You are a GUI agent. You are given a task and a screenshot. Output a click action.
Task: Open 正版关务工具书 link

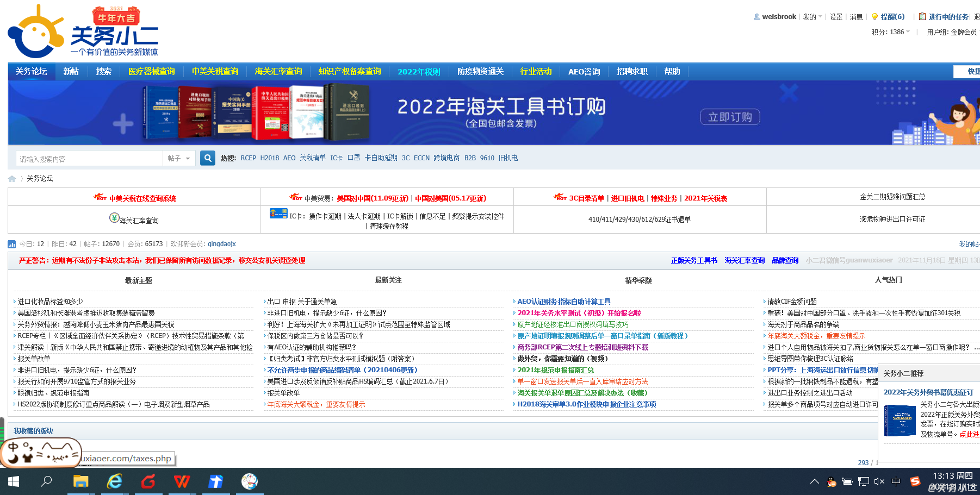[x=694, y=261]
